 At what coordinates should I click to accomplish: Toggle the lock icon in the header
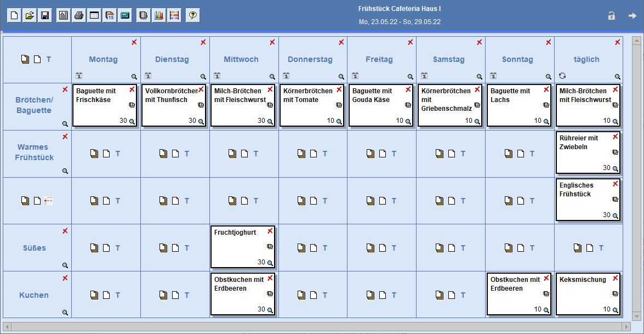[x=612, y=15]
